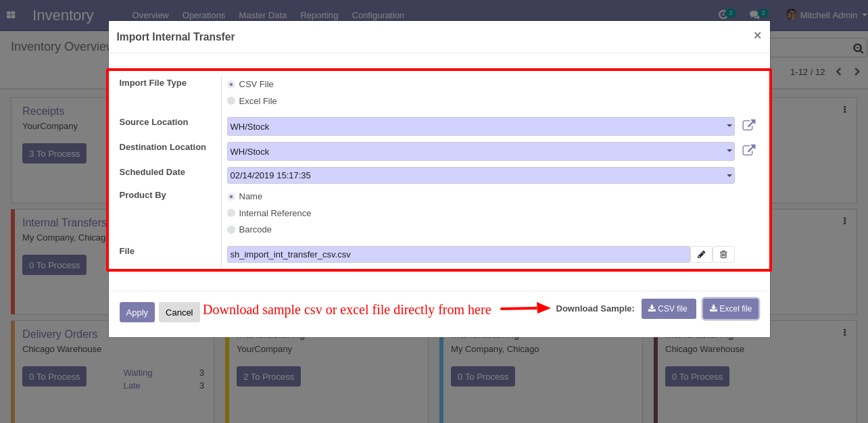Open the Internal Transfers card title
The image size is (868, 423).
click(64, 222)
